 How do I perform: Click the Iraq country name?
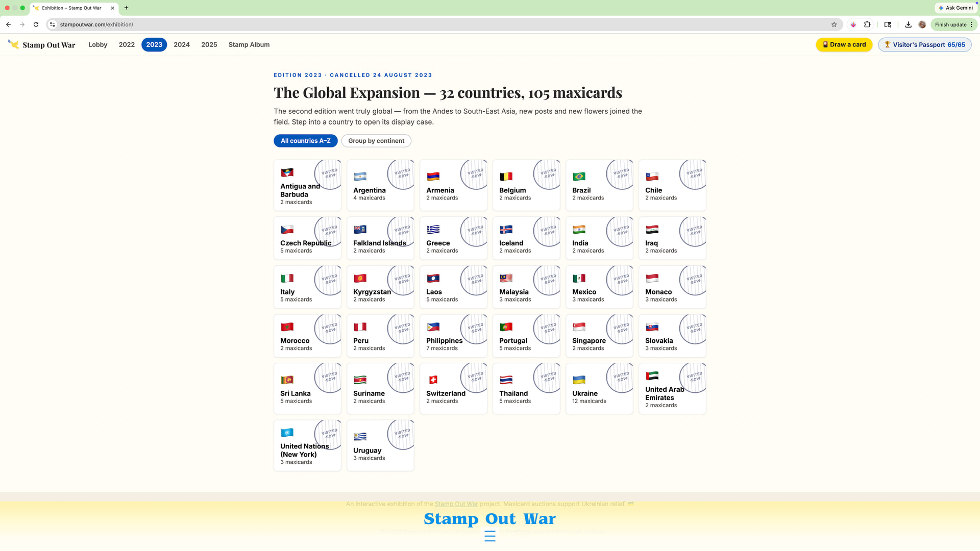tap(651, 243)
